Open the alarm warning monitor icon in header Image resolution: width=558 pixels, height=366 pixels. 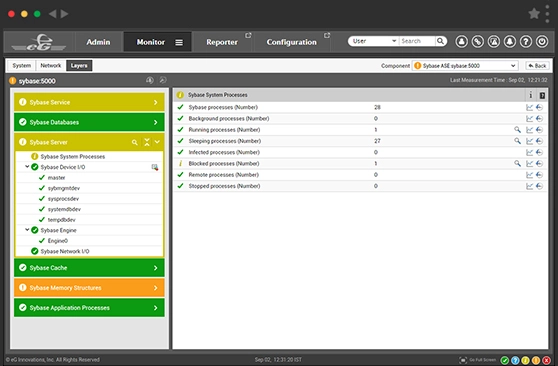pyautogui.click(x=494, y=42)
